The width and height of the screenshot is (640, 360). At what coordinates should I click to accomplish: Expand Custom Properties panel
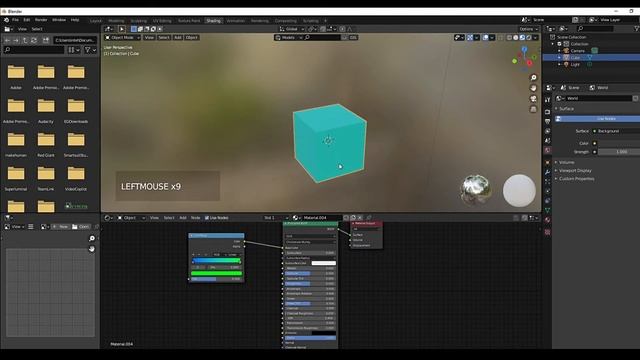pyautogui.click(x=576, y=178)
